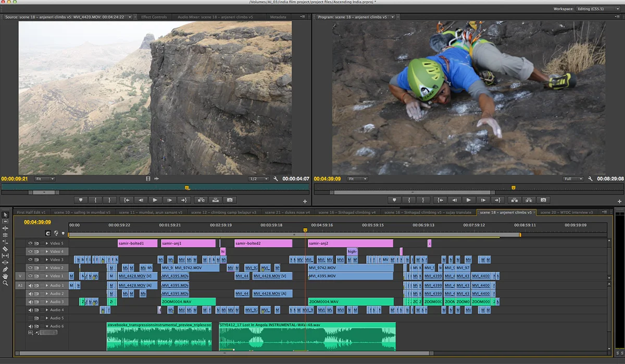Toggle Video 3 track visibility eye
Viewport: 625px width, 364px height.
click(30, 260)
